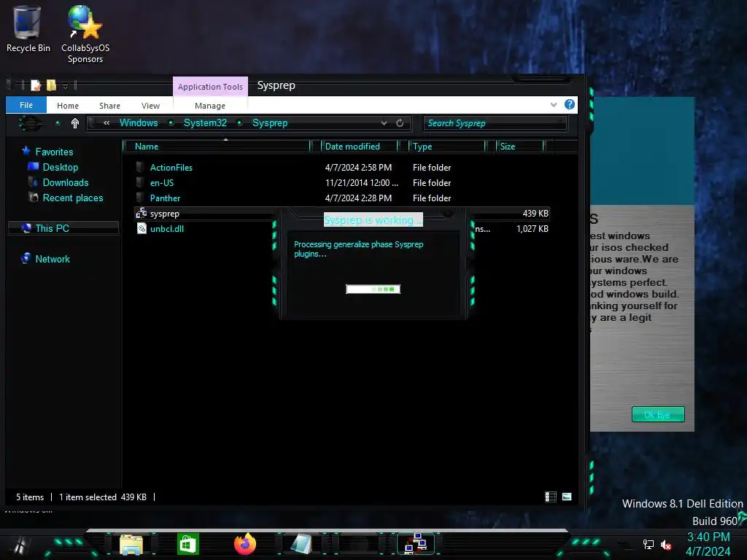747x560 pixels.
Task: Switch to details view in status bar
Action: [x=551, y=497]
